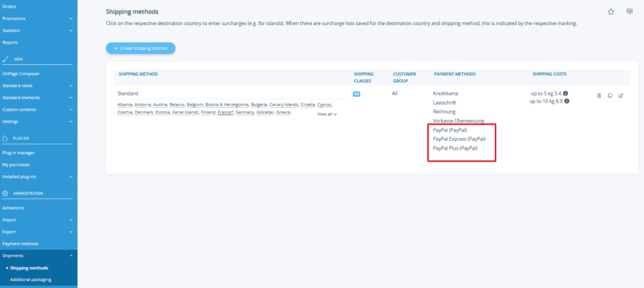Open Payment methods in the sidebar
This screenshot has width=644, height=288.
(x=21, y=243)
